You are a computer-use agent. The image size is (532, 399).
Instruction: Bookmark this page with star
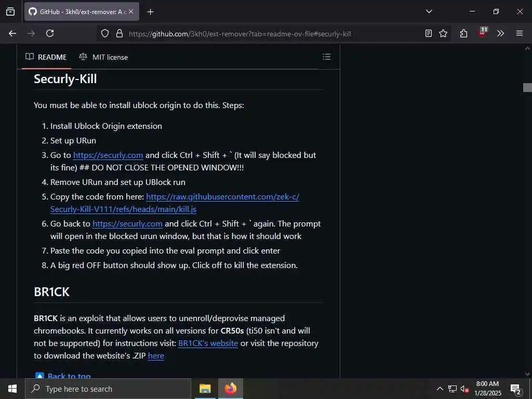click(x=443, y=33)
